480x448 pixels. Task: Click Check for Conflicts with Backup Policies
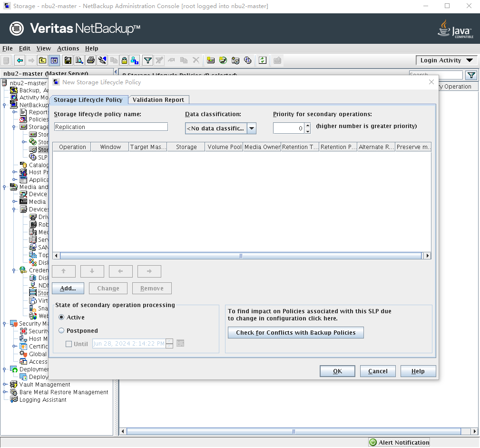[x=295, y=332]
